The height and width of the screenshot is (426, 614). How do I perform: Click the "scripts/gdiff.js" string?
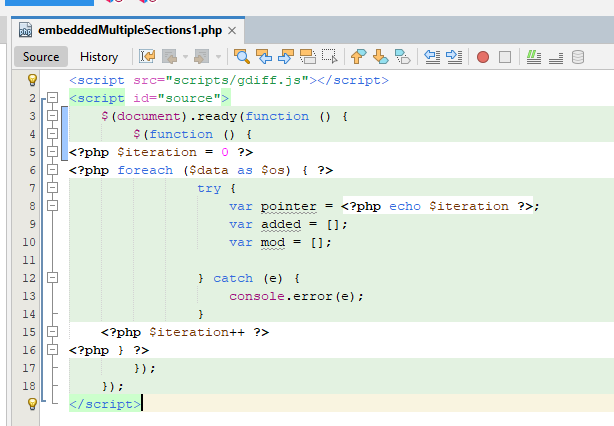coord(237,80)
